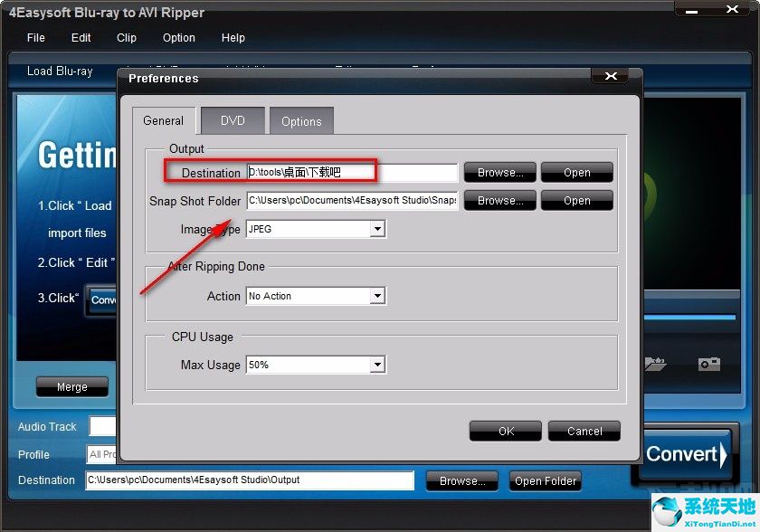Viewport: 760px width, 532px height.
Task: Click the Output Destination path field
Action: pyautogui.click(x=352, y=173)
